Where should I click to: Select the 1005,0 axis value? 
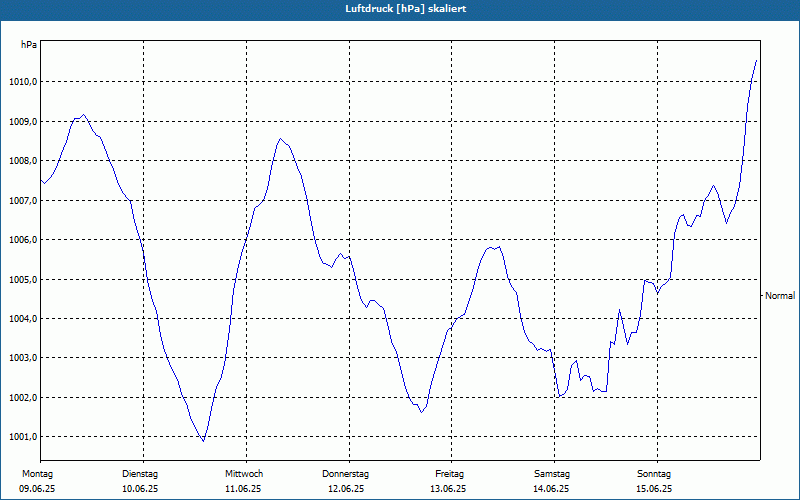pyautogui.click(x=23, y=280)
